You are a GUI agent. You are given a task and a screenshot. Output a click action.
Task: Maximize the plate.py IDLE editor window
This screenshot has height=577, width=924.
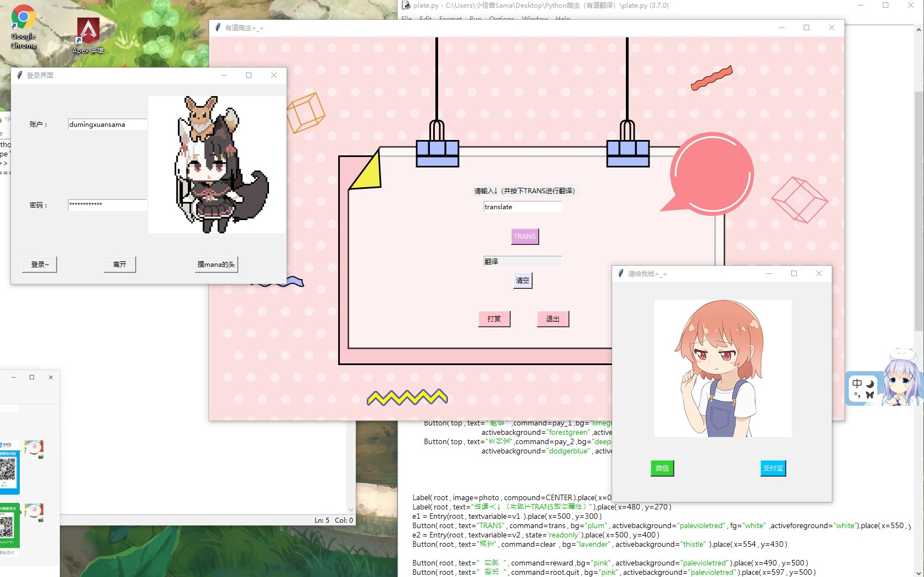(886, 5)
